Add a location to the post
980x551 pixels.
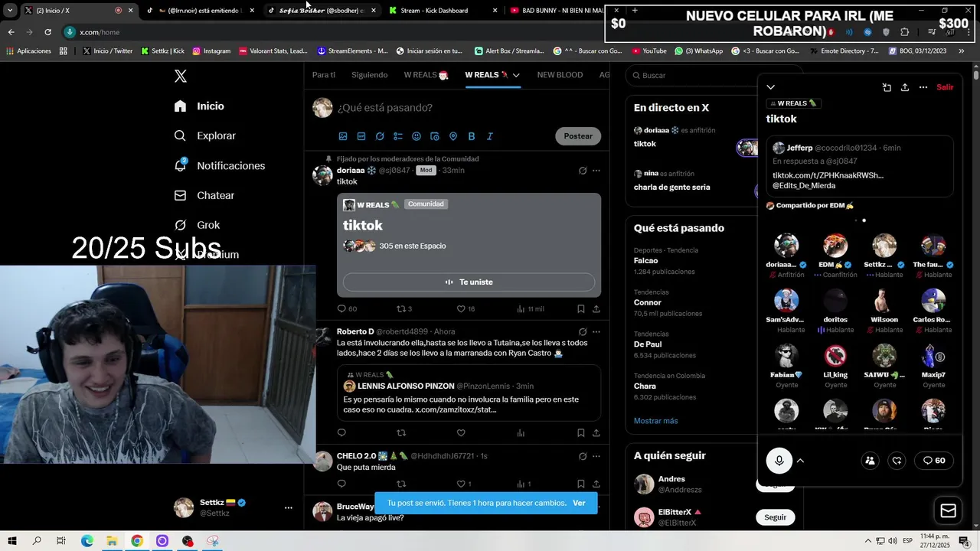(453, 136)
